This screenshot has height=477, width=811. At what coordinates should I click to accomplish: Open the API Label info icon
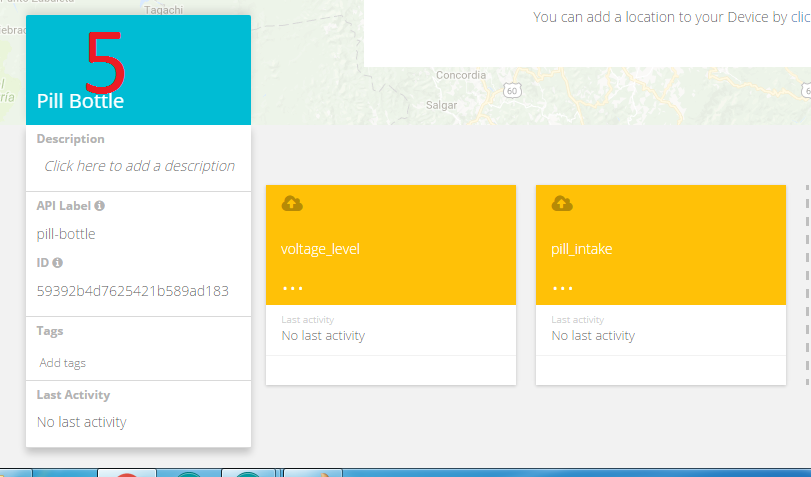[100, 206]
